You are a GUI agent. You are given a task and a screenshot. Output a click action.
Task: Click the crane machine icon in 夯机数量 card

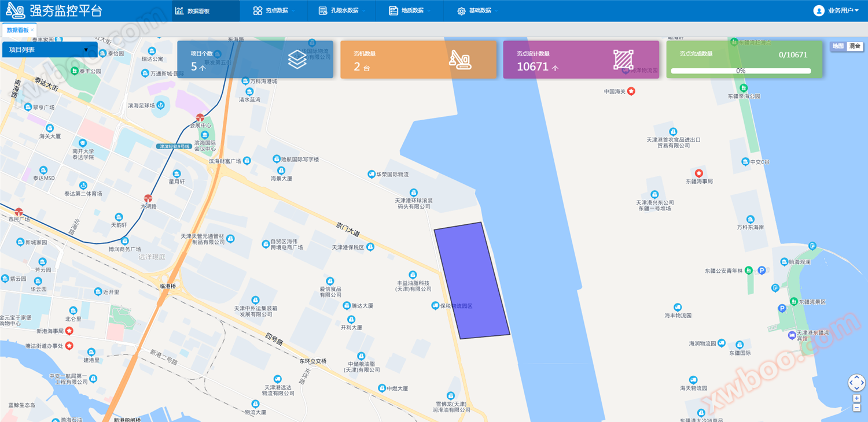point(460,60)
